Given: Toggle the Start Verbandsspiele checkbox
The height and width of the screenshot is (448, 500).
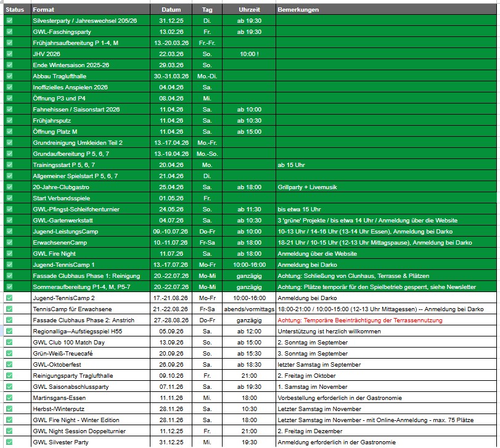Looking at the screenshot, I should pos(10,198).
